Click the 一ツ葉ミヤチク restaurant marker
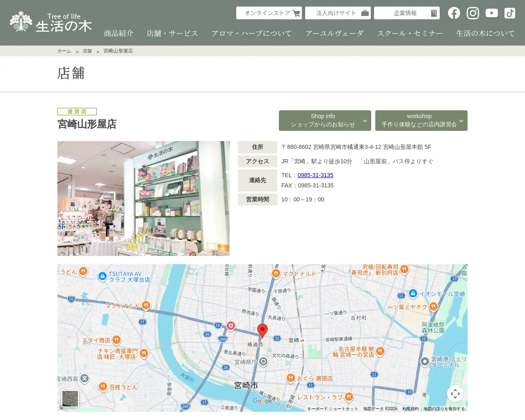 tap(434, 306)
